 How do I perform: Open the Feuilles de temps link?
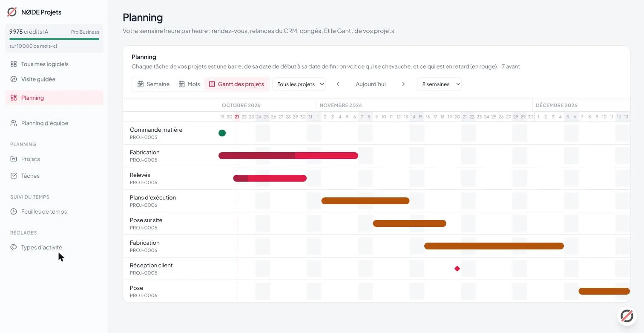(54, 211)
